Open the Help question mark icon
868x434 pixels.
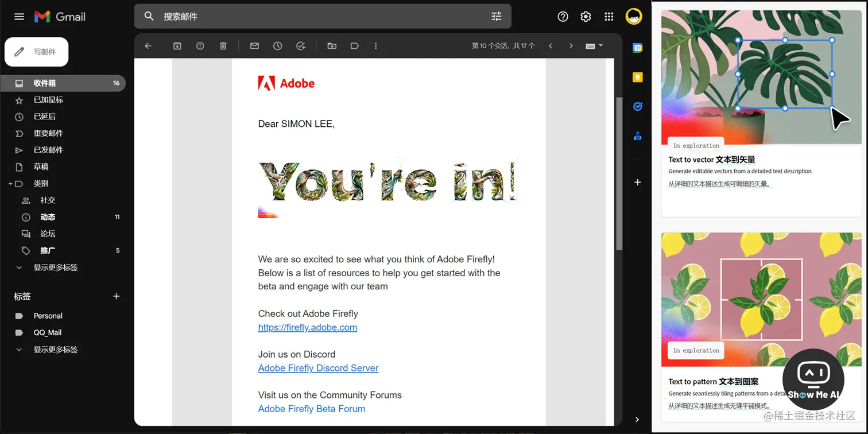(563, 17)
